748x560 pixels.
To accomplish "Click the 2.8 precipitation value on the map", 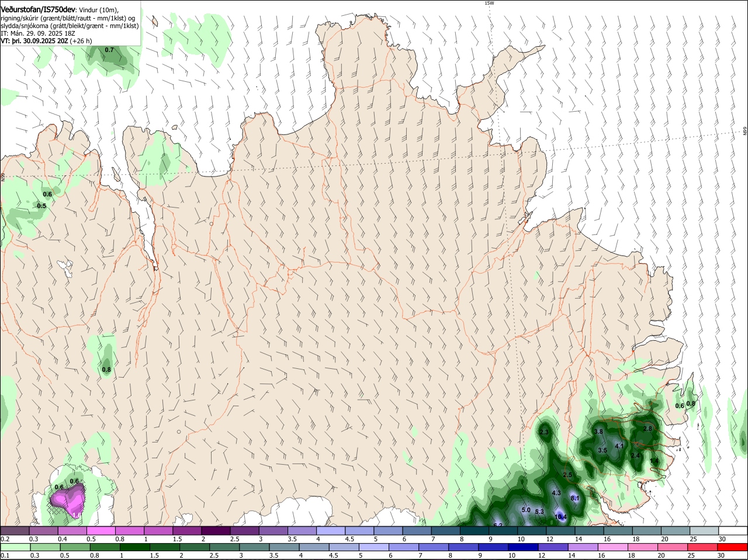I will (647, 428).
